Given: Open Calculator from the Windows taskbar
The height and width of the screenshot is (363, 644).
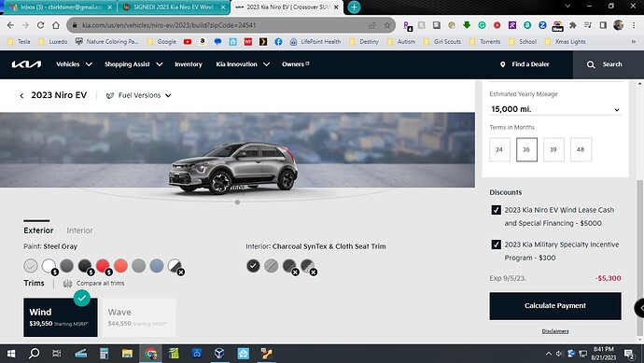Looking at the screenshot, I should coord(104,353).
